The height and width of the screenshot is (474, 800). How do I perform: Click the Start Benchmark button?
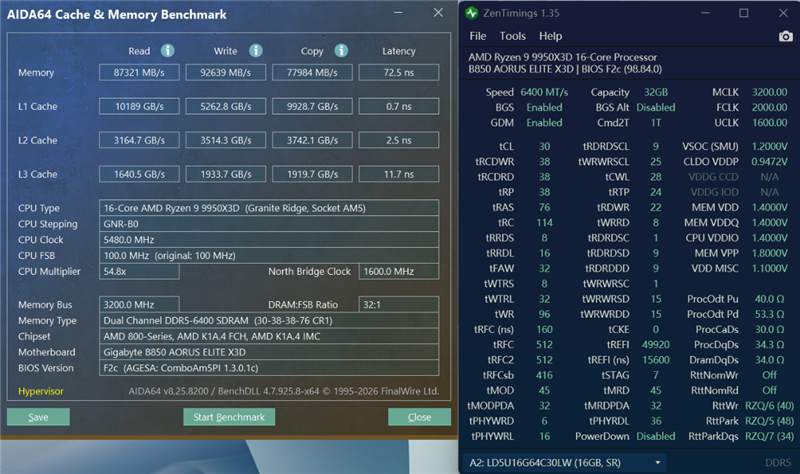[229, 417]
